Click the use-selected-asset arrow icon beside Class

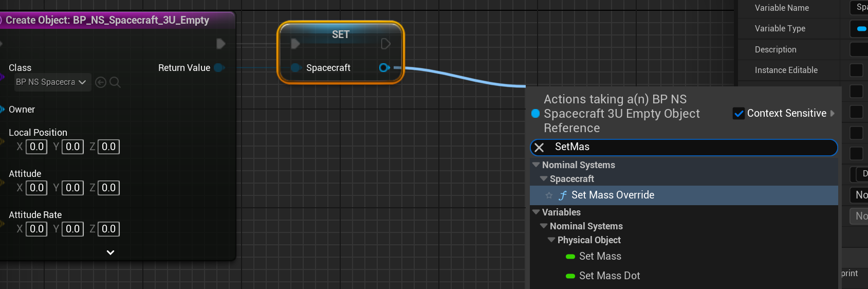click(x=101, y=82)
